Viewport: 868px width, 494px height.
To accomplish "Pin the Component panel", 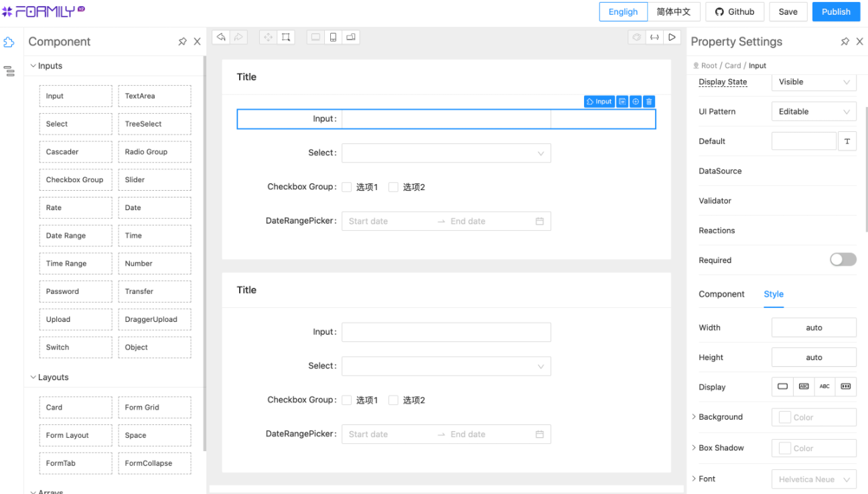I will [182, 42].
